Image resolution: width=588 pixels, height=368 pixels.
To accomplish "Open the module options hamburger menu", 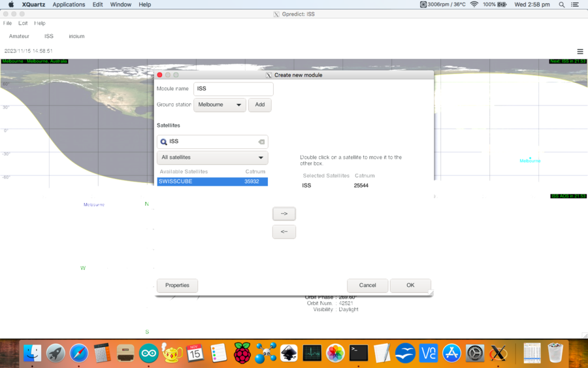I will pos(580,51).
